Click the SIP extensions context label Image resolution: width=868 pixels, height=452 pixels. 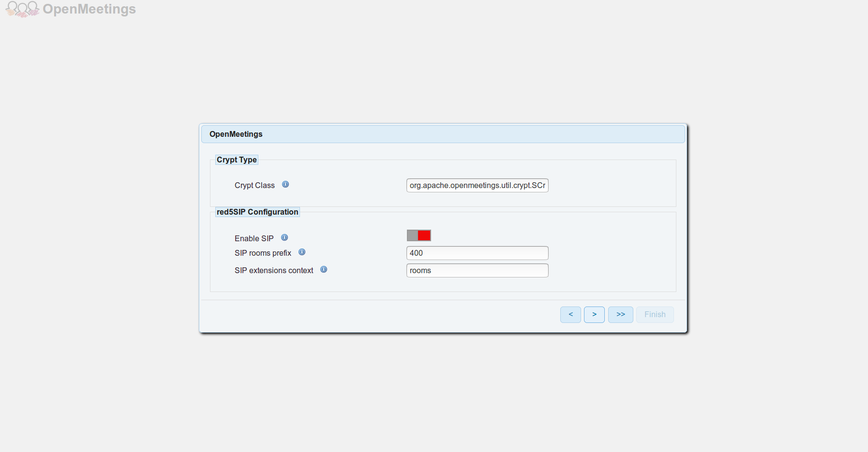pyautogui.click(x=274, y=271)
